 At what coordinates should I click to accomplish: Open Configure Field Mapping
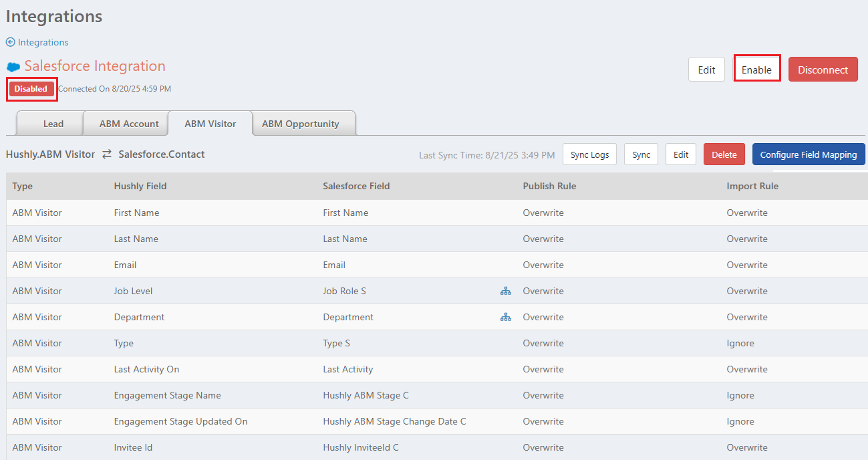click(x=809, y=154)
